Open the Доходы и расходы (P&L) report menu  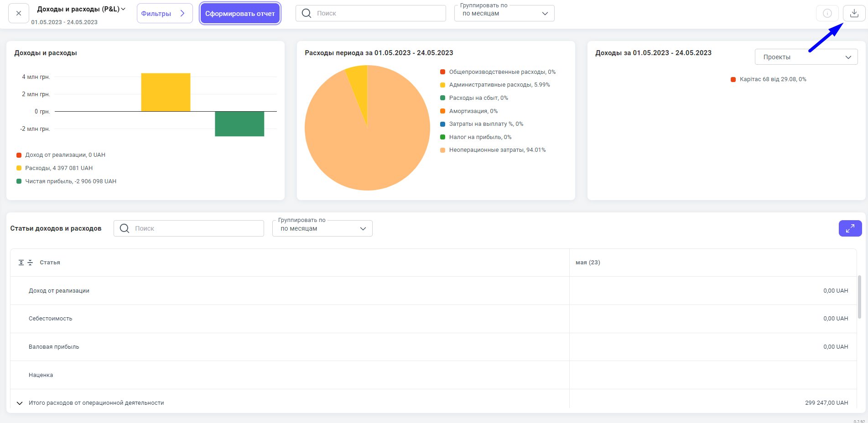(x=81, y=9)
